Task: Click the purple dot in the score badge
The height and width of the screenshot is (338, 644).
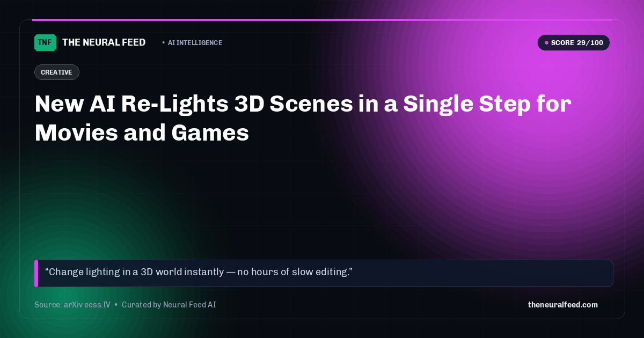Action: coord(546,43)
